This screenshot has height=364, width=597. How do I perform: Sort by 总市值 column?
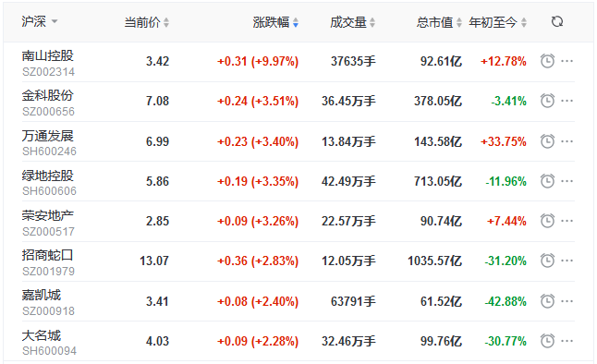pos(439,22)
